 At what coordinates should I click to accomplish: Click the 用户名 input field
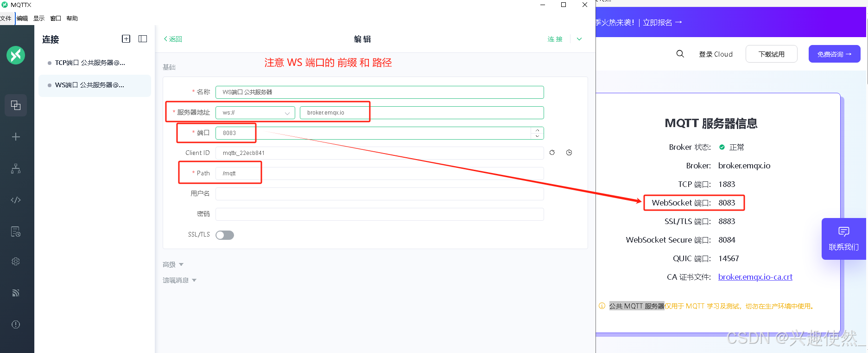(380, 194)
